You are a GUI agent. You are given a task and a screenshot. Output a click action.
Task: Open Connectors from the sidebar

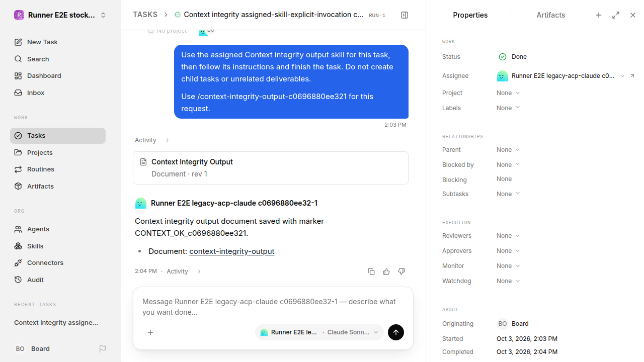pos(58,262)
